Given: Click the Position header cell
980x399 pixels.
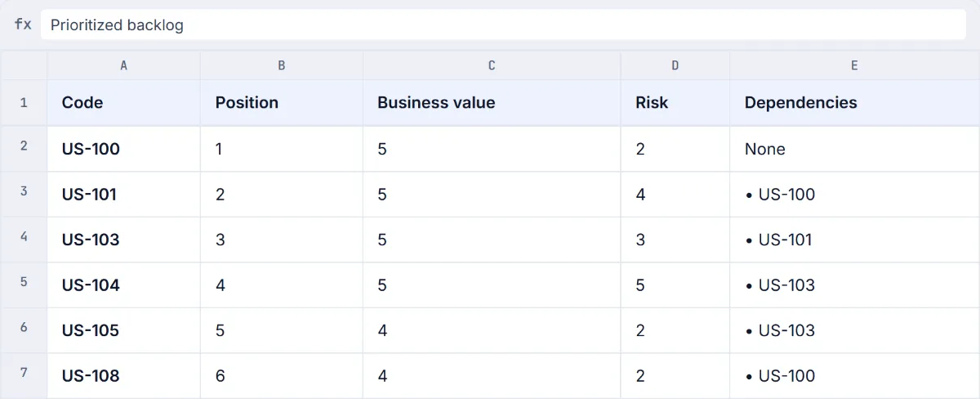Looking at the screenshot, I should 282,103.
